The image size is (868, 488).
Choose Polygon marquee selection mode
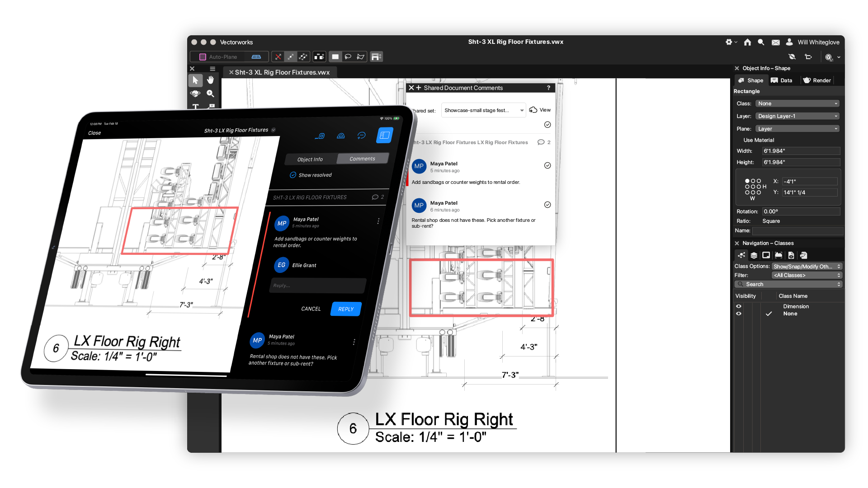tap(360, 57)
